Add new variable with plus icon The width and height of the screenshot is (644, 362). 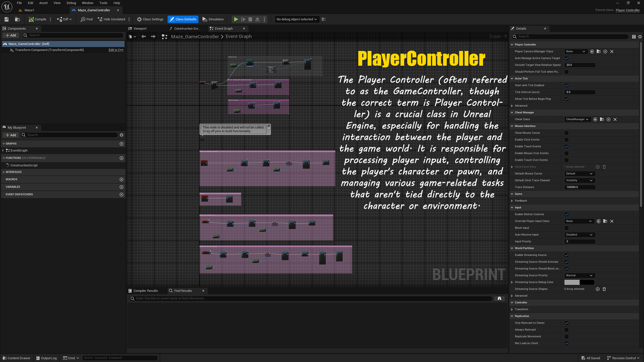point(121,187)
